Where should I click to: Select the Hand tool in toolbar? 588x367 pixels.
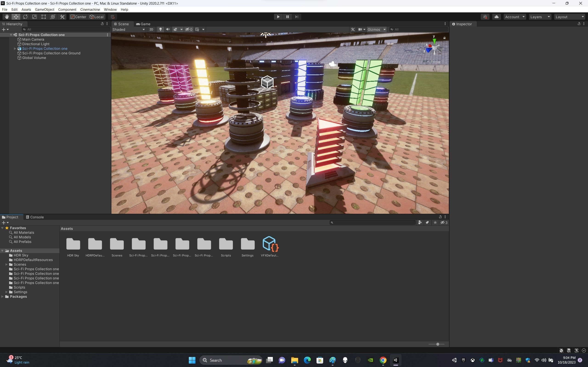pos(7,17)
